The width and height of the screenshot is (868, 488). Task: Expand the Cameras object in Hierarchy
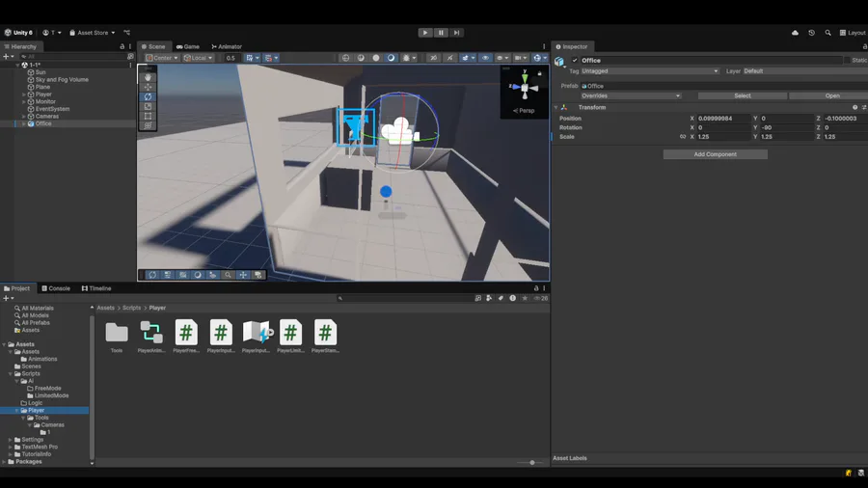(23, 116)
